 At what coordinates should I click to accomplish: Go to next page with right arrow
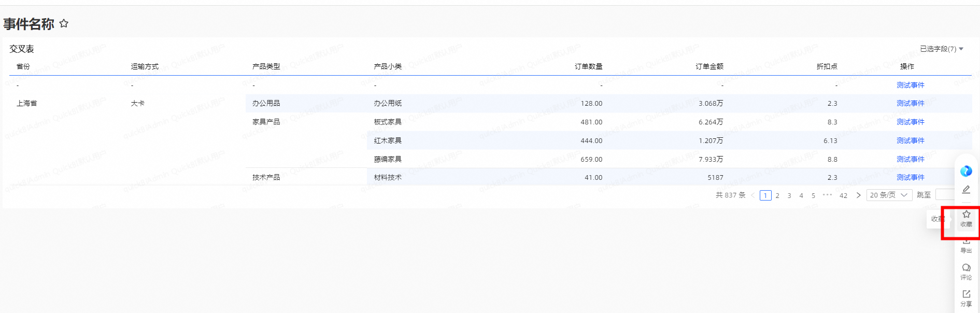(858, 195)
